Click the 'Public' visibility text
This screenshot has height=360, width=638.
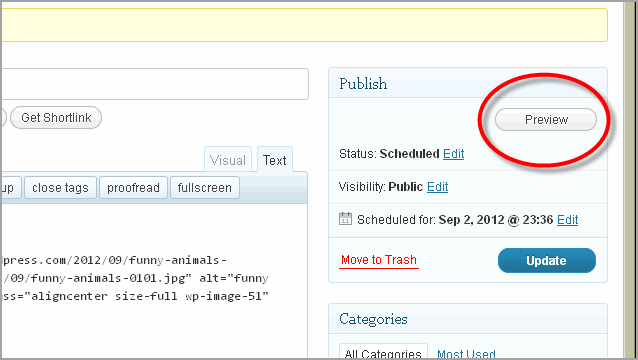coord(406,187)
